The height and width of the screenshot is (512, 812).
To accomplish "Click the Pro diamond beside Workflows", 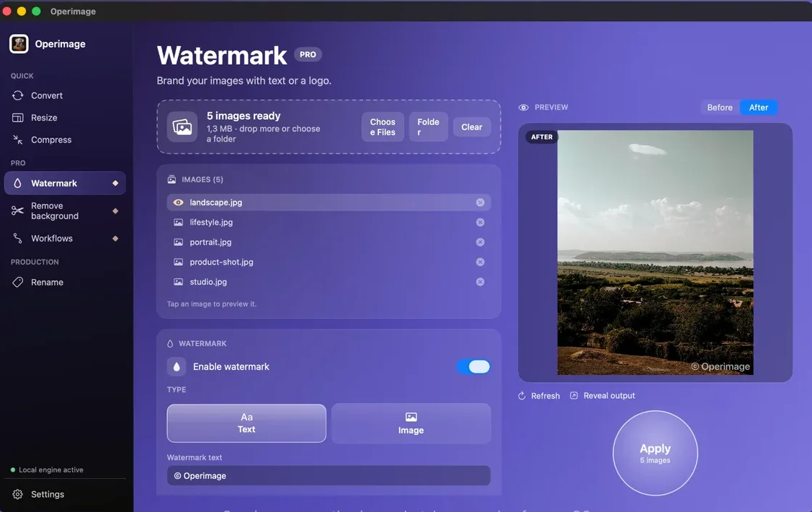I will 115,239.
